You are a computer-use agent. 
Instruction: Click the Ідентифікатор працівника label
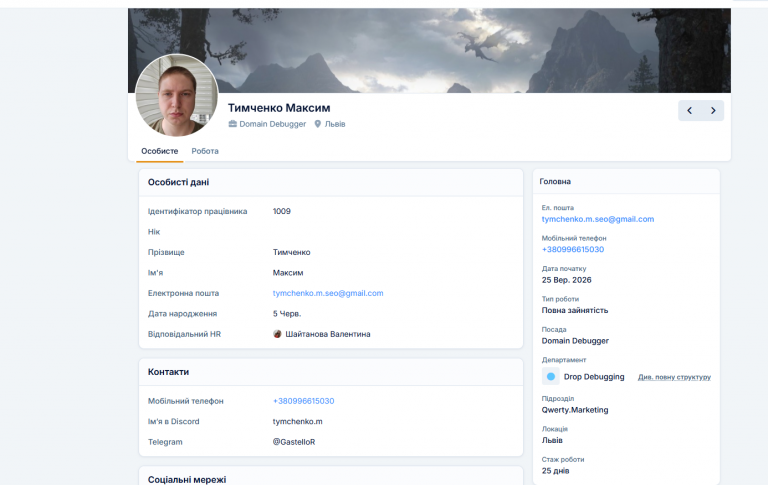coord(197,211)
